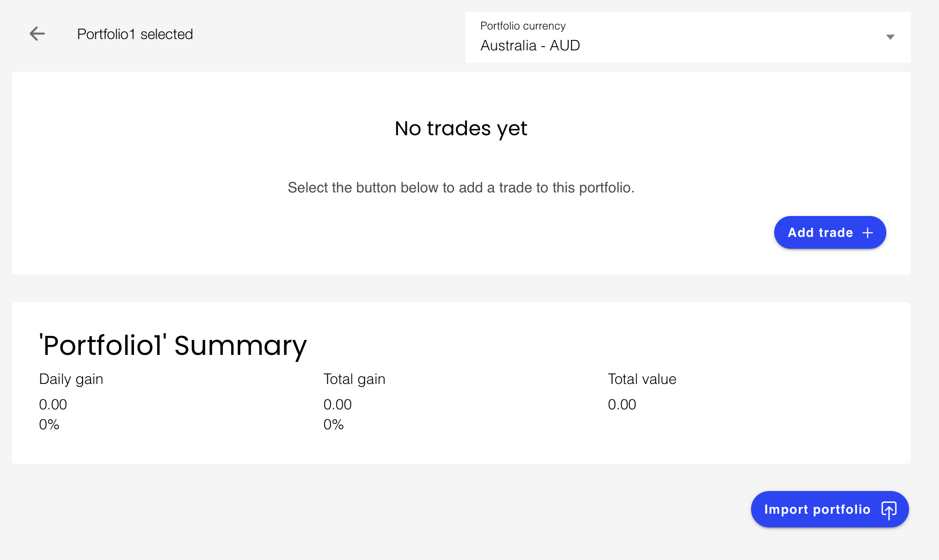Click the Import portfolio export arrow icon
This screenshot has height=560, width=939.
(890, 509)
